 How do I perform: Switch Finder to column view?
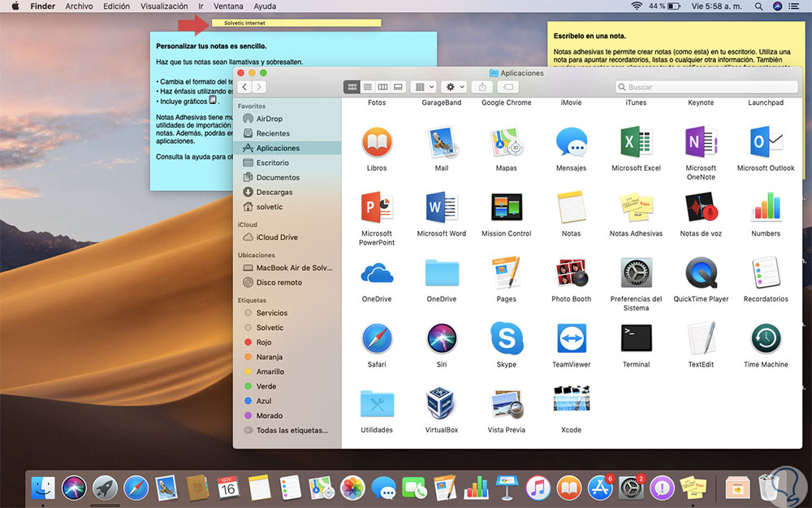pyautogui.click(x=382, y=87)
